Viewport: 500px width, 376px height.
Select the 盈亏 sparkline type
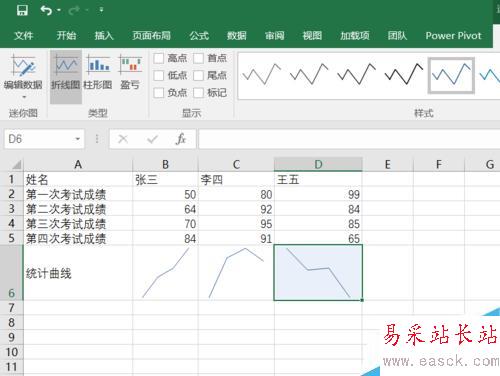[130, 72]
